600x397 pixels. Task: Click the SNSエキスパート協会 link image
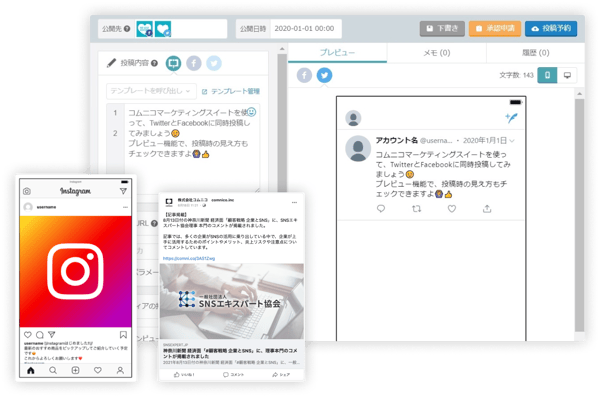[x=232, y=301]
